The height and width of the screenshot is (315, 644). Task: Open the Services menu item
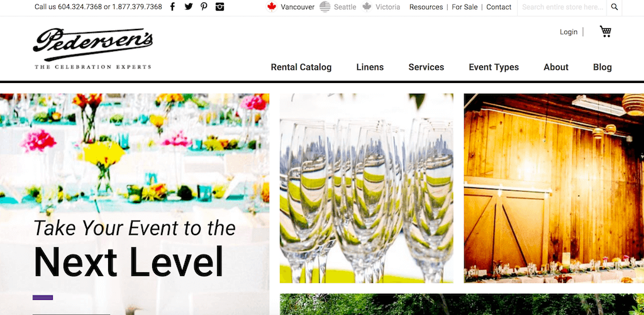pos(426,67)
